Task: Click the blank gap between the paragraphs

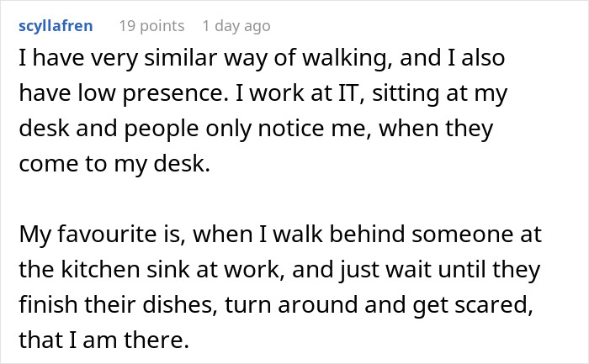Action: click(x=280, y=199)
